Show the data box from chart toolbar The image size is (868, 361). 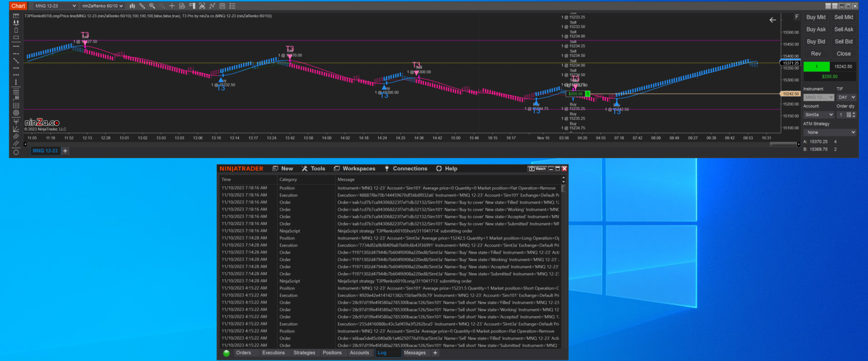(182, 6)
